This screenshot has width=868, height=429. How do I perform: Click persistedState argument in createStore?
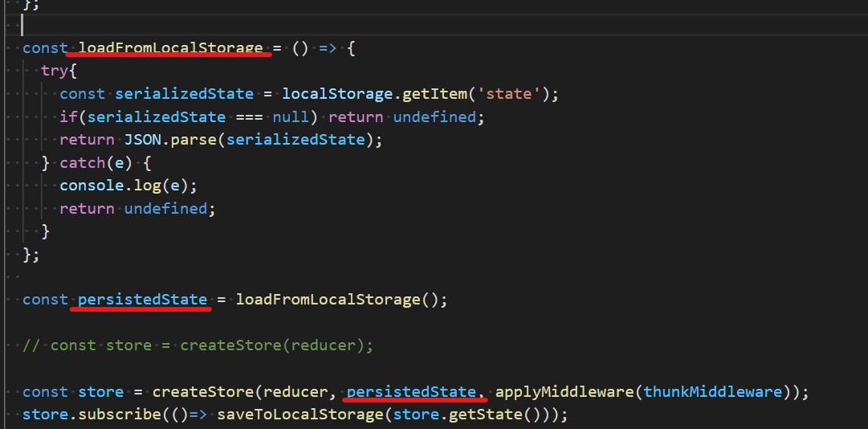[x=411, y=392]
